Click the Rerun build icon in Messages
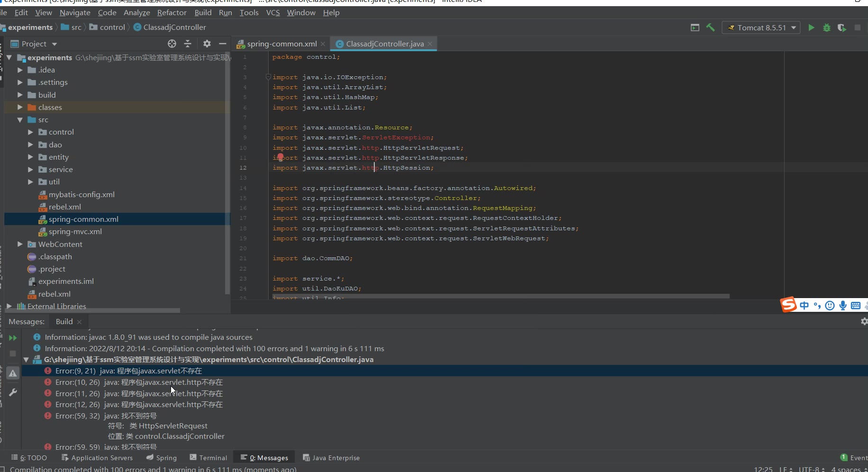868x472 pixels. [x=13, y=338]
